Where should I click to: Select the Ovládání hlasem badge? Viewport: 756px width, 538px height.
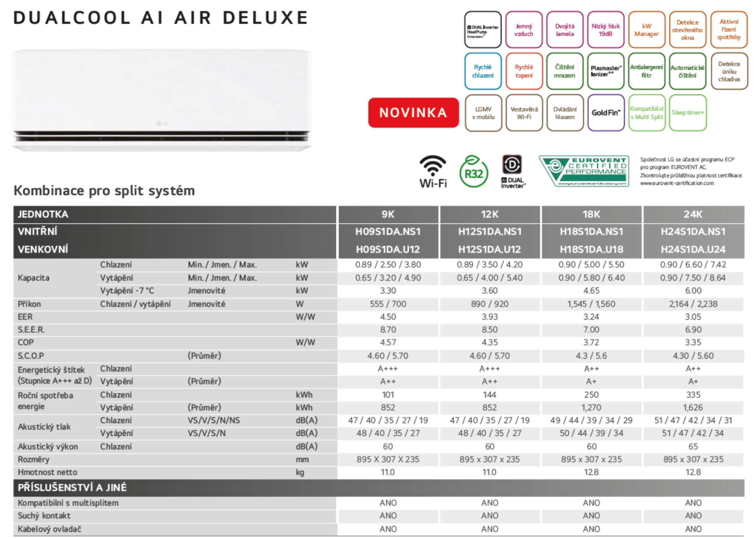[565, 113]
